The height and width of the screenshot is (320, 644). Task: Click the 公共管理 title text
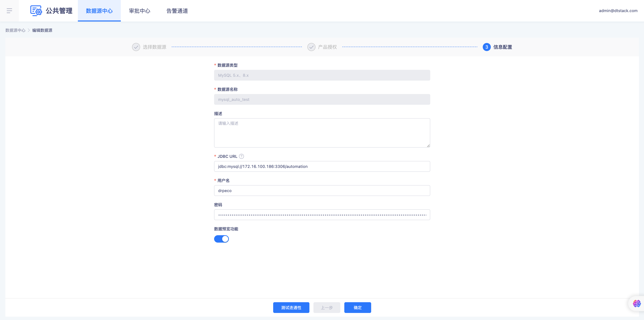pyautogui.click(x=59, y=11)
